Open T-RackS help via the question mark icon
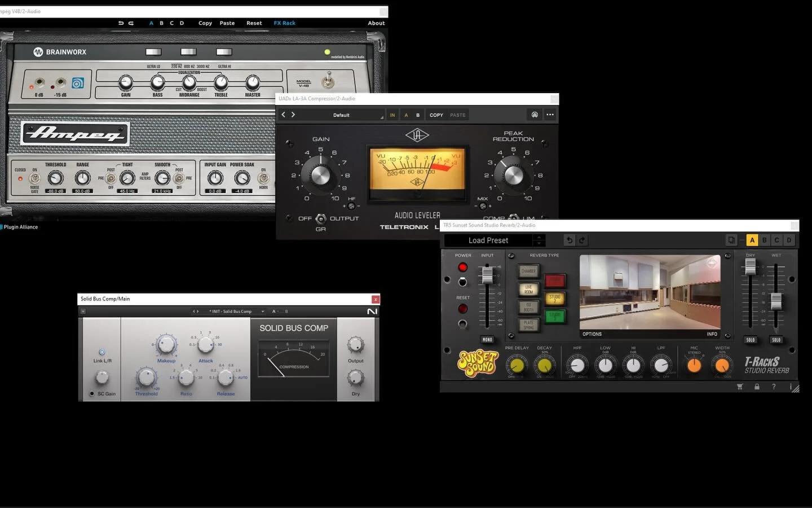The height and width of the screenshot is (508, 812). tap(773, 387)
